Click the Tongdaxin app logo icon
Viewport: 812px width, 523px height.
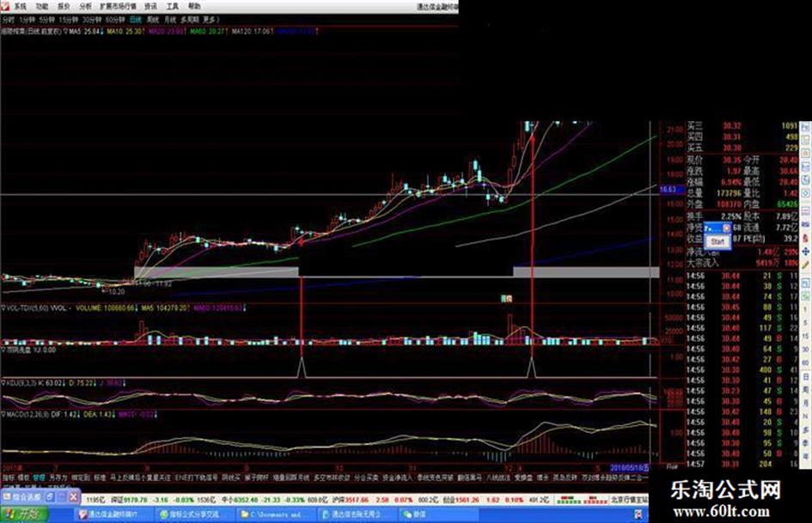(4, 6)
